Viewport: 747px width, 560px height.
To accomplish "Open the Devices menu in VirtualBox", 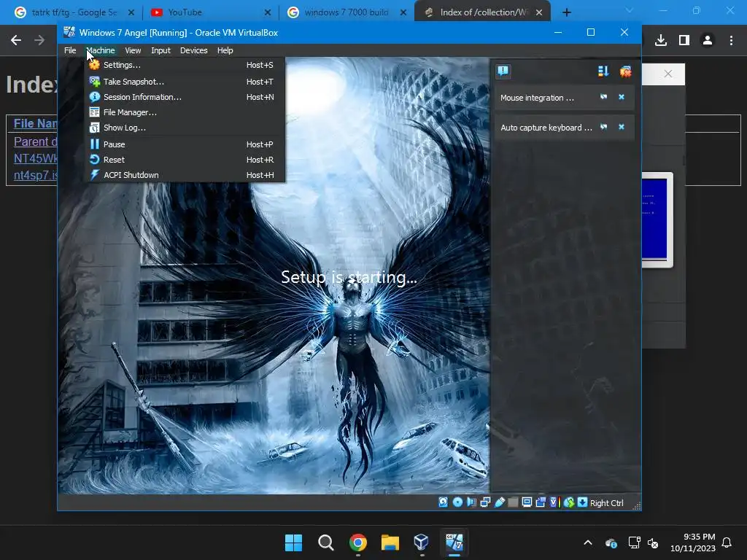I will point(193,50).
